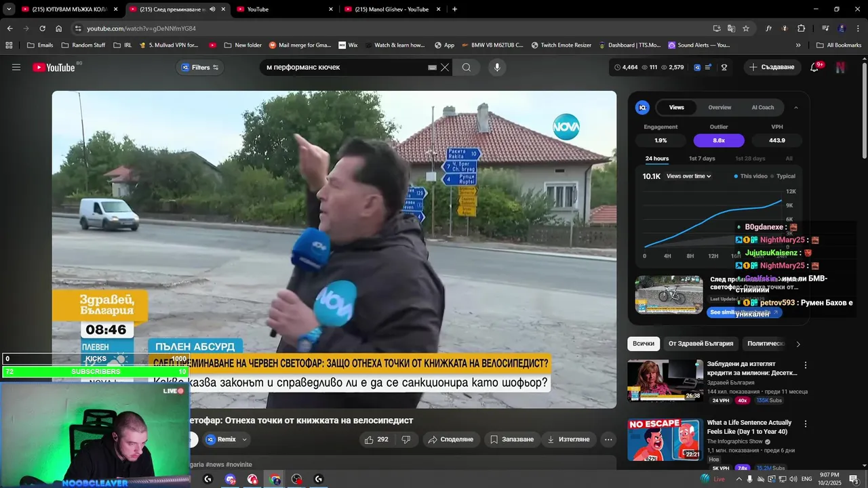Run search with the magnifier button
Viewport: 868px width, 488px height.
tap(467, 67)
